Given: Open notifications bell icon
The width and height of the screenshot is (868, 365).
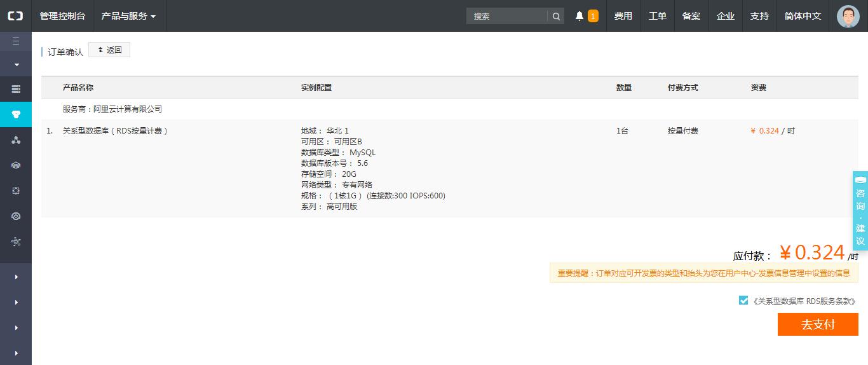Looking at the screenshot, I should 579,16.
